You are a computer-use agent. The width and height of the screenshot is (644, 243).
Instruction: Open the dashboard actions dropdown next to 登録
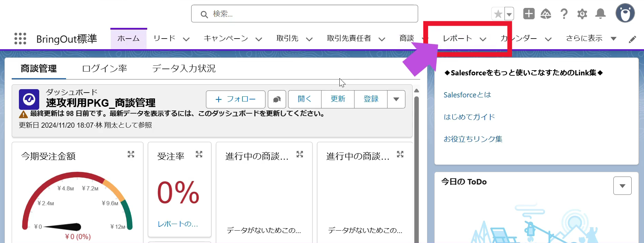coord(396,99)
